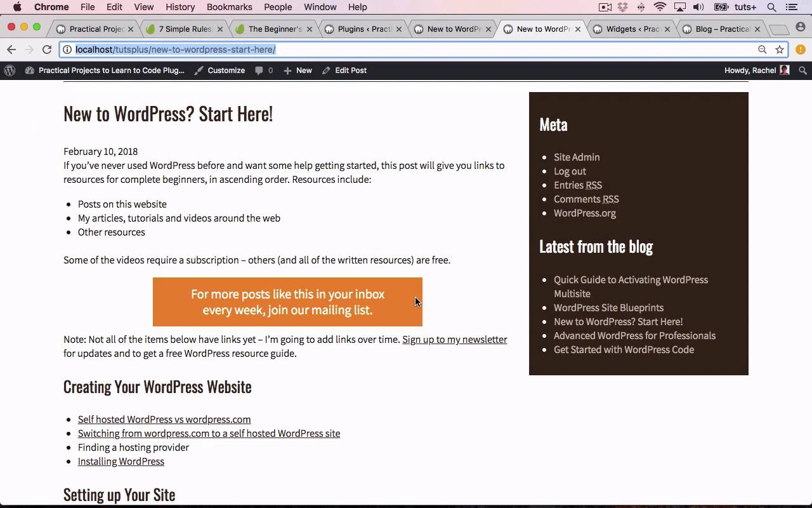Open Self hosted WordPress vs wordpress.com link

click(x=164, y=419)
